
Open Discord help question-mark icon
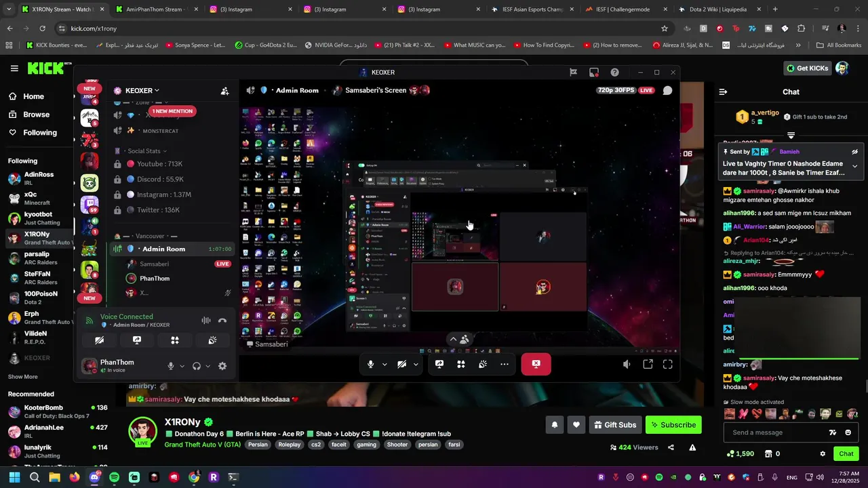(614, 73)
